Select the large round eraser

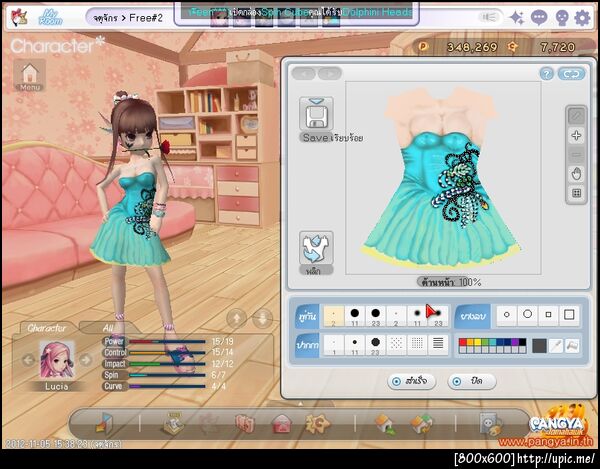(x=528, y=315)
